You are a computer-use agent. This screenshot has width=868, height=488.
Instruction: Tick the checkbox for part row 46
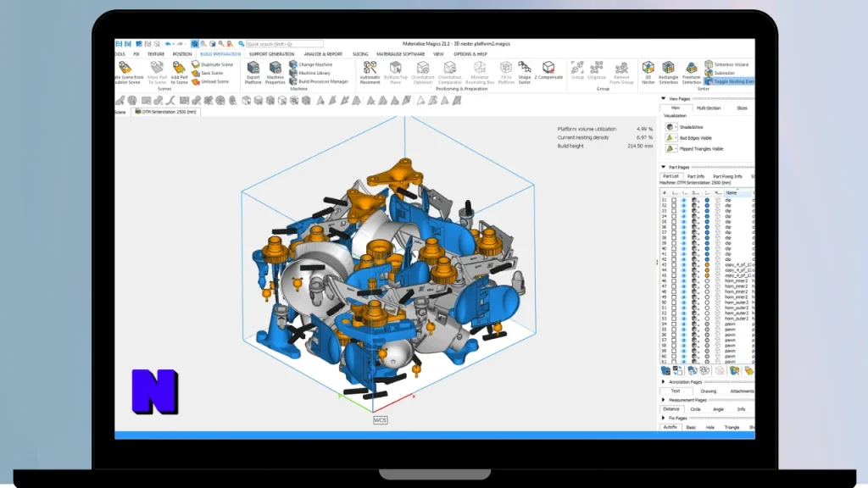(674, 281)
